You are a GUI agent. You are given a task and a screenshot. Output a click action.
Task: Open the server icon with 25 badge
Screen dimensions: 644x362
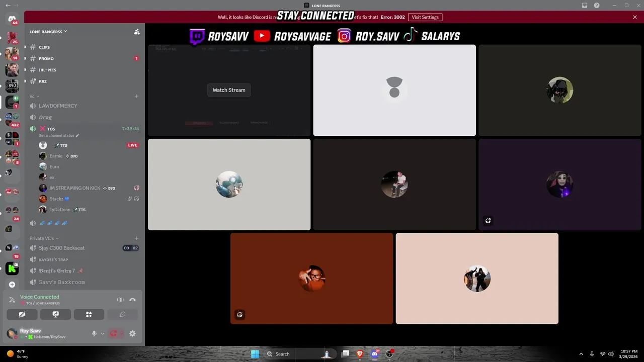[12, 37]
